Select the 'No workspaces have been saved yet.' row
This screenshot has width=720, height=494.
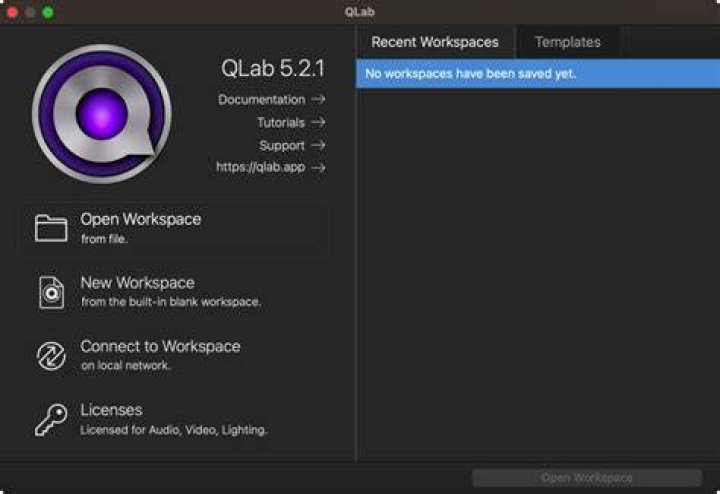pyautogui.click(x=538, y=73)
